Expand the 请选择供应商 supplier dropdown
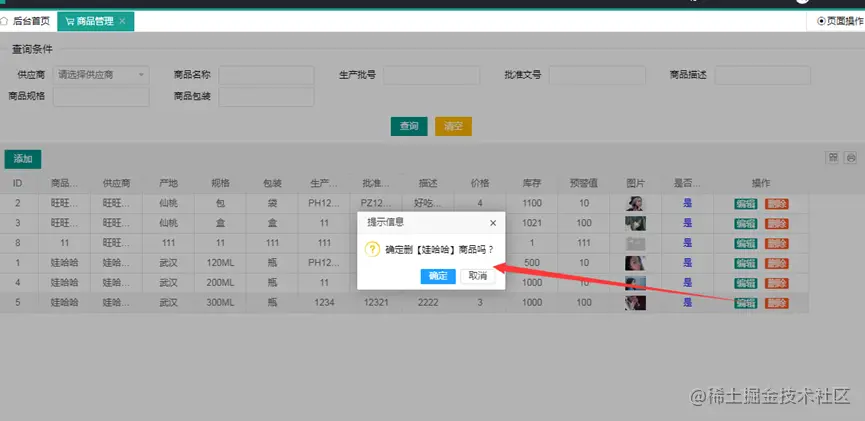Image resolution: width=865 pixels, height=421 pixels. (x=101, y=75)
